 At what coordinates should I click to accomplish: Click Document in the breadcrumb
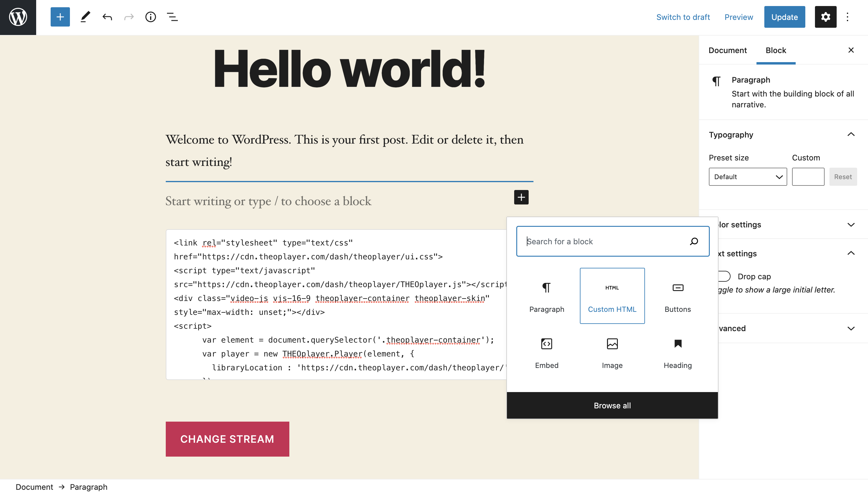coord(34,487)
